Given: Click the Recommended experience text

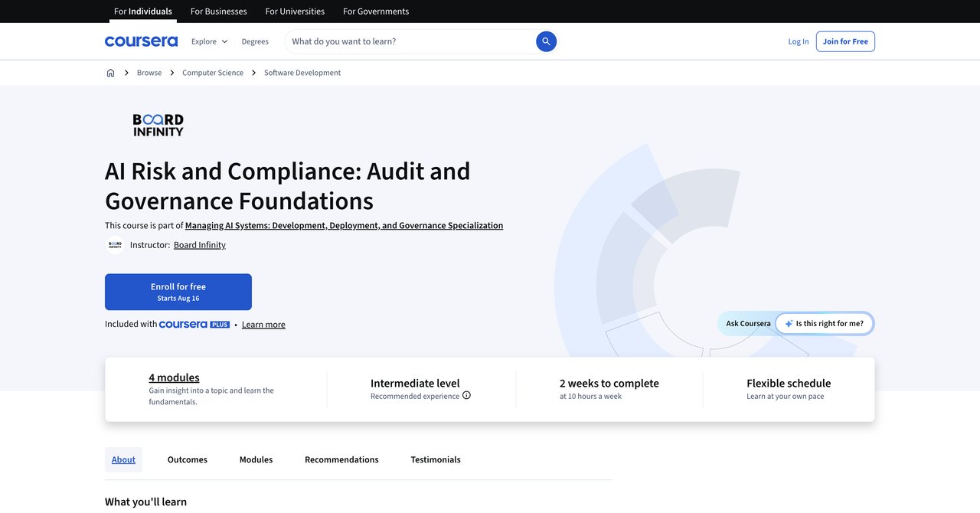Looking at the screenshot, I should tap(415, 396).
